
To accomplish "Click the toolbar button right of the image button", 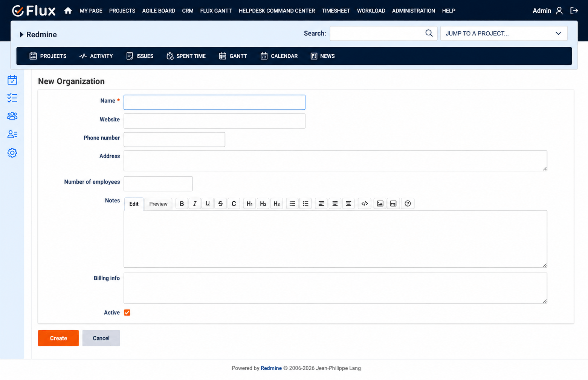I will click(393, 204).
